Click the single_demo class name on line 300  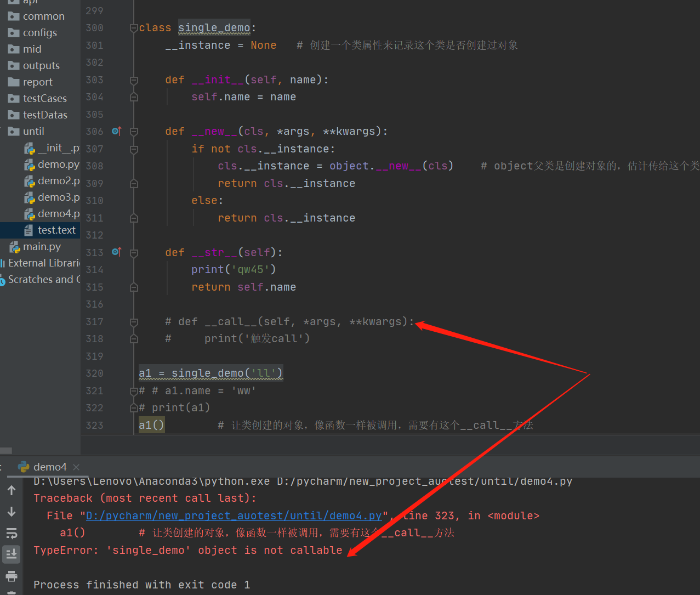click(214, 28)
